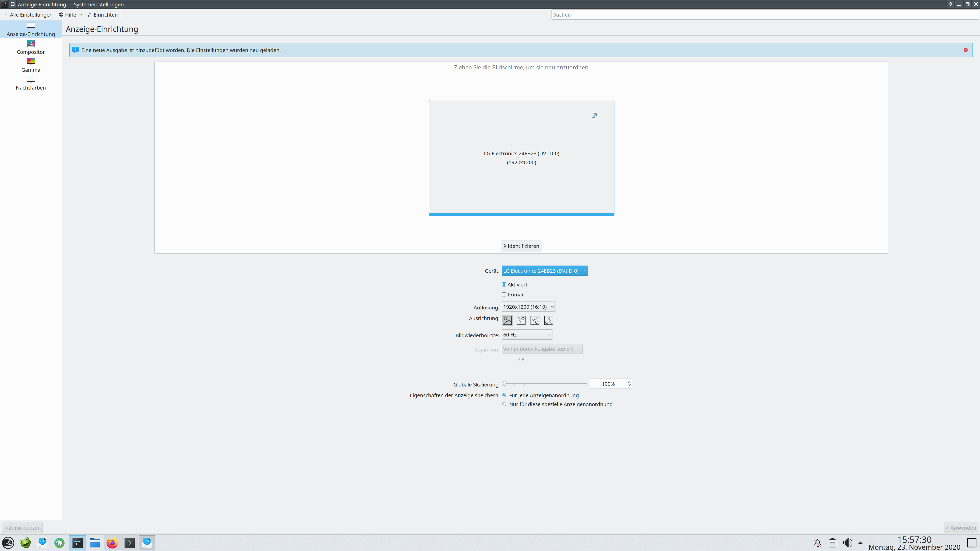Image resolution: width=980 pixels, height=551 pixels.
Task: Select 'Nur für diese spezielle Anzeigenanordnung' option
Action: click(x=505, y=404)
